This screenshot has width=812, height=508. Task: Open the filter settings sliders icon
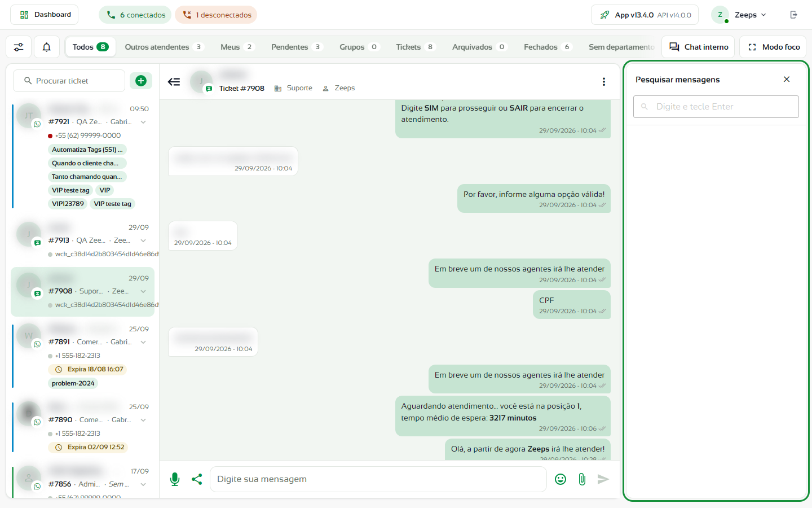coord(19,47)
